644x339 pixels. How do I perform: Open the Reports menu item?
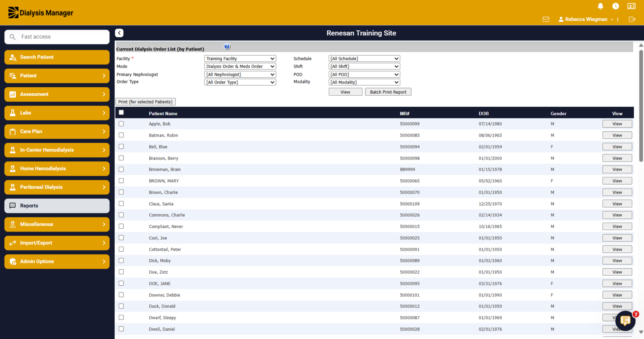[57, 206]
